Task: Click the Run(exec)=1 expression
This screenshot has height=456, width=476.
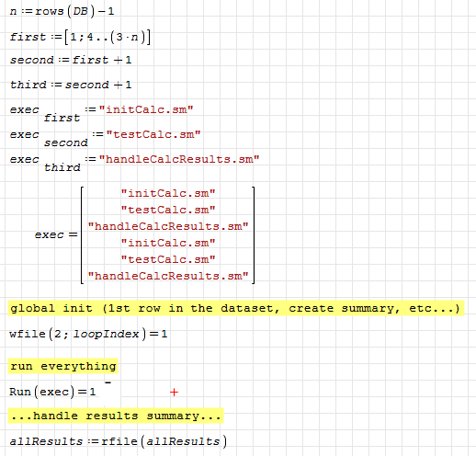Action: [x=52, y=392]
